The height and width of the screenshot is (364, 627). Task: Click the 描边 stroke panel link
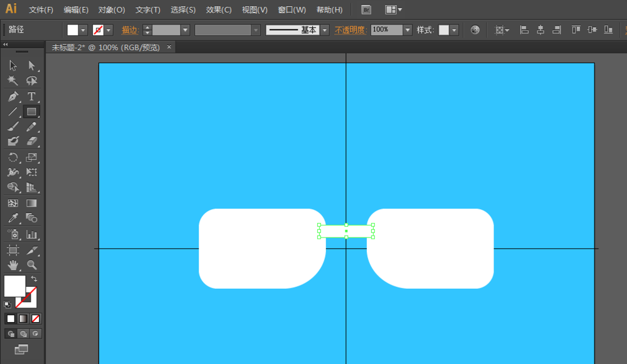pos(130,30)
